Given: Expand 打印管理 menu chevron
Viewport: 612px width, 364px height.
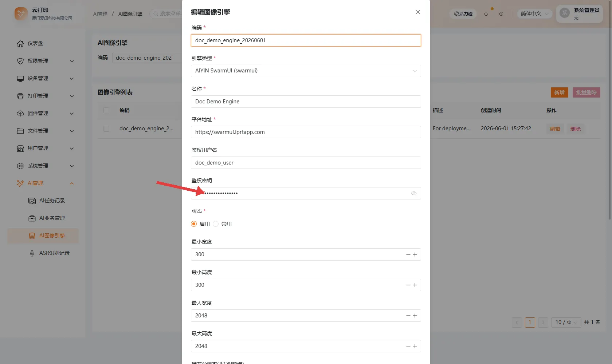Looking at the screenshot, I should pyautogui.click(x=72, y=96).
